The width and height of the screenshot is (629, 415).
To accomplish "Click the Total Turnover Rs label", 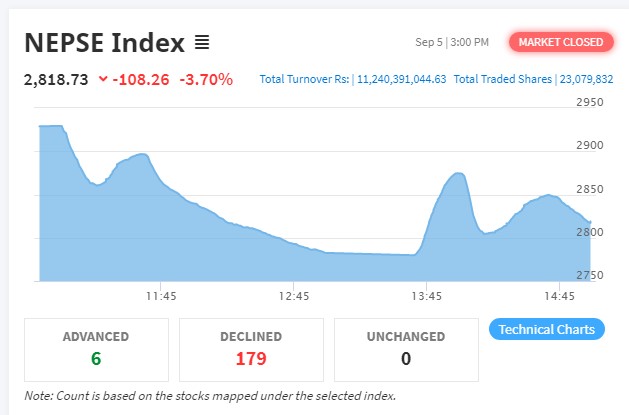I will coord(304,78).
